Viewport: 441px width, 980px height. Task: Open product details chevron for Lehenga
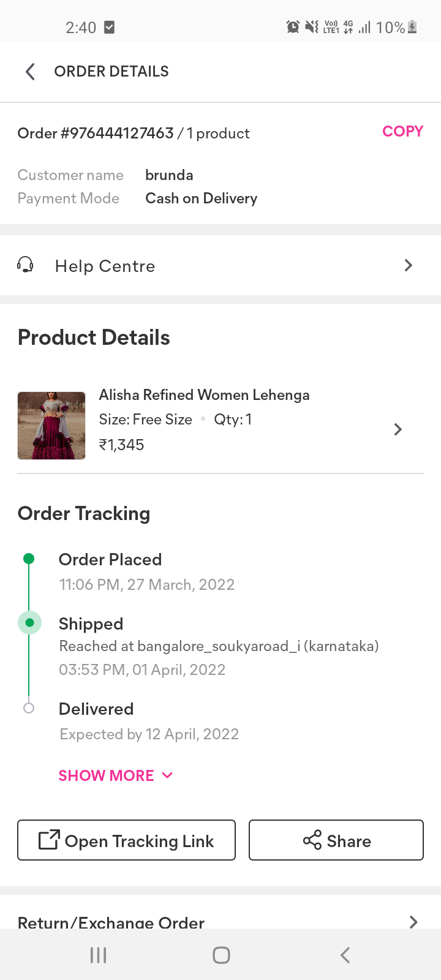point(398,429)
